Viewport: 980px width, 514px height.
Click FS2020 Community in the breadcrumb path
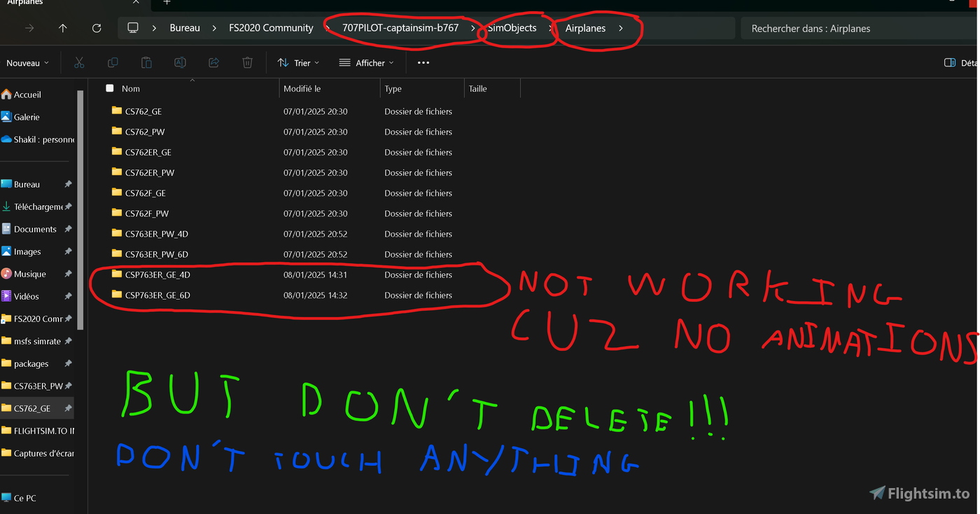tap(271, 28)
